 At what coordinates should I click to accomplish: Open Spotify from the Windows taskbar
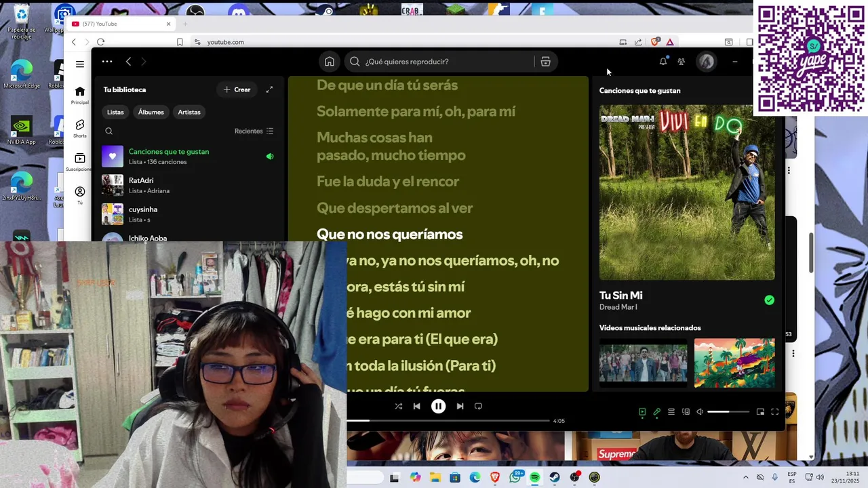click(x=534, y=477)
